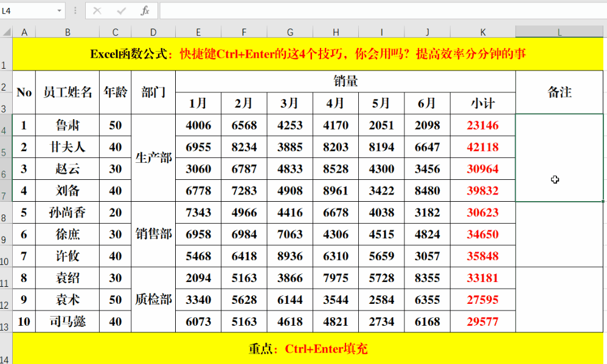
Task: Click the cell with name 徐庶
Action: (68, 234)
